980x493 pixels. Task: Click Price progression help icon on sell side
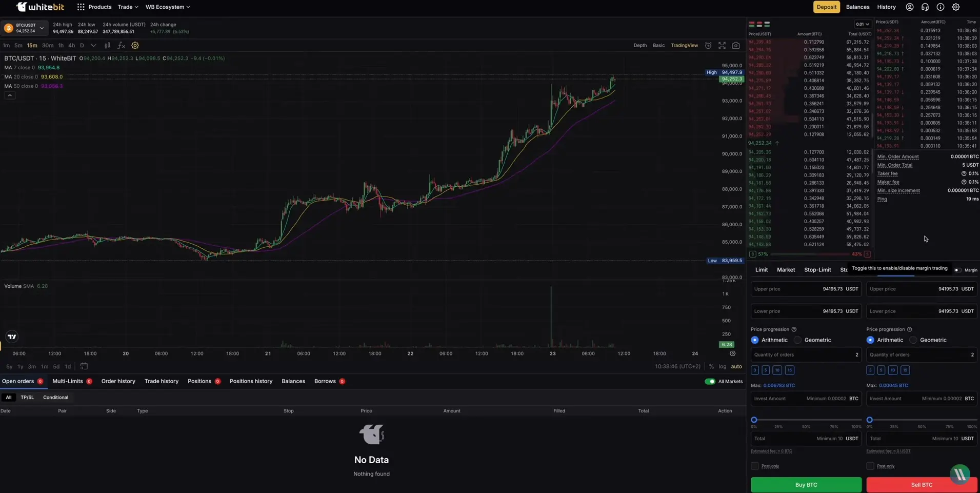tap(909, 329)
